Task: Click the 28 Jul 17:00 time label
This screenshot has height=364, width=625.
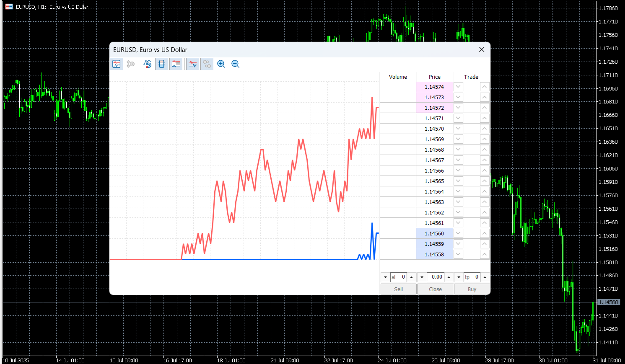Action: pyautogui.click(x=499, y=360)
